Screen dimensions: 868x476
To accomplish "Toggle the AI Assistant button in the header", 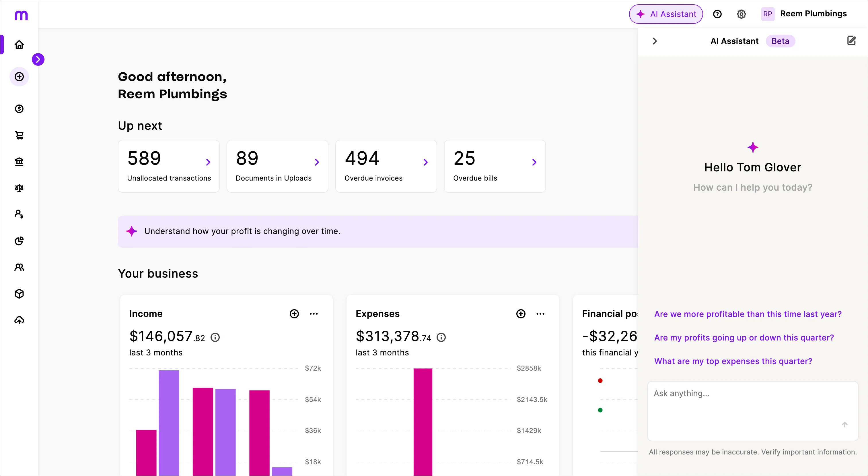I will [x=665, y=14].
